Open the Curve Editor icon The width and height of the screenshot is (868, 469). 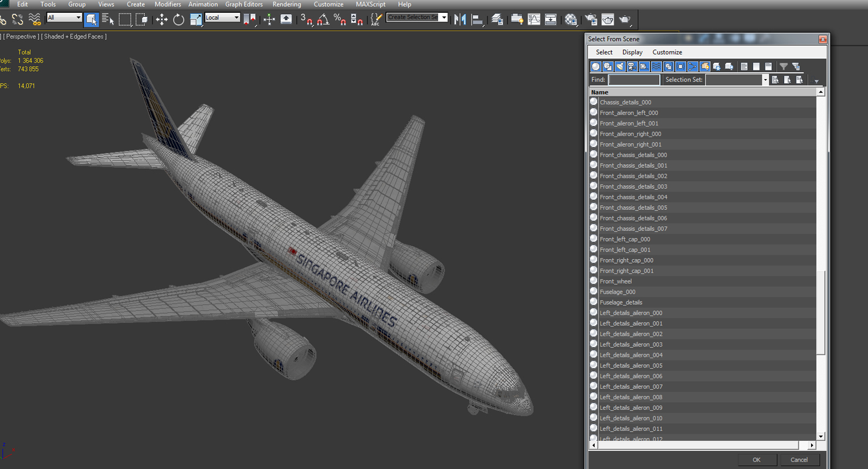534,19
